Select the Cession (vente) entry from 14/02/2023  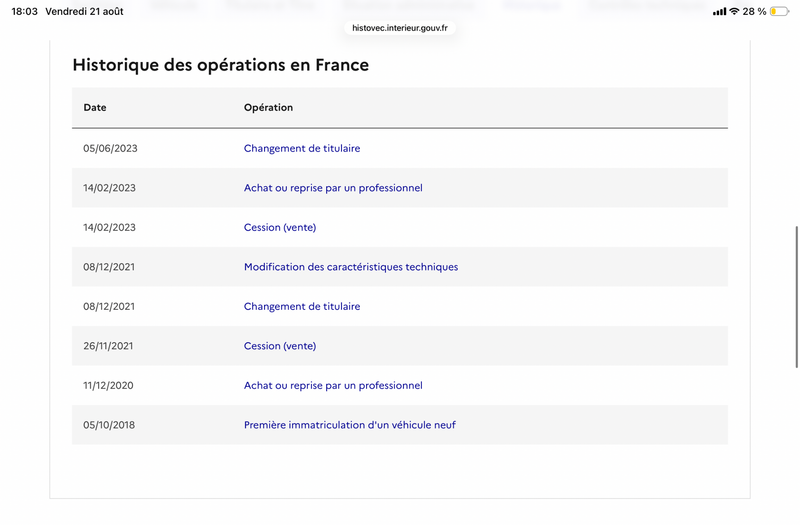point(280,228)
